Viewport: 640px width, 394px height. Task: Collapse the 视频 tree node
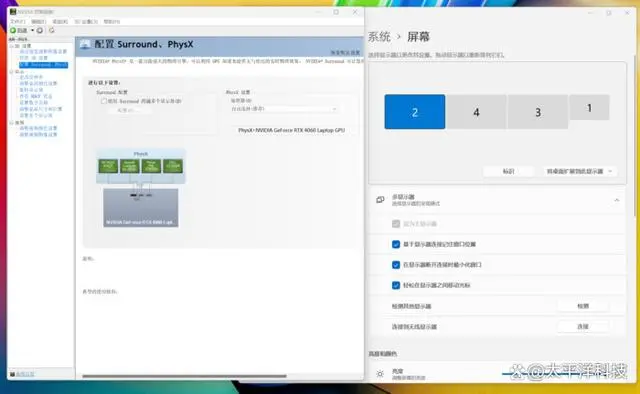[x=11, y=122]
